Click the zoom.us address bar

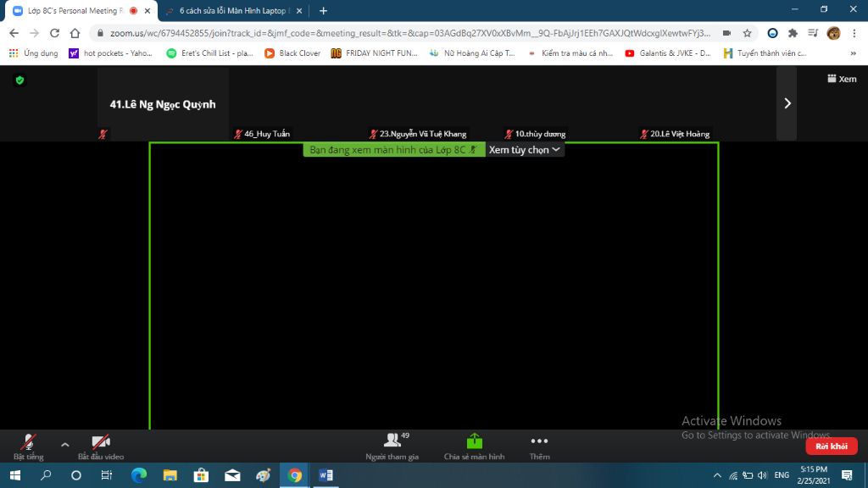(409, 33)
